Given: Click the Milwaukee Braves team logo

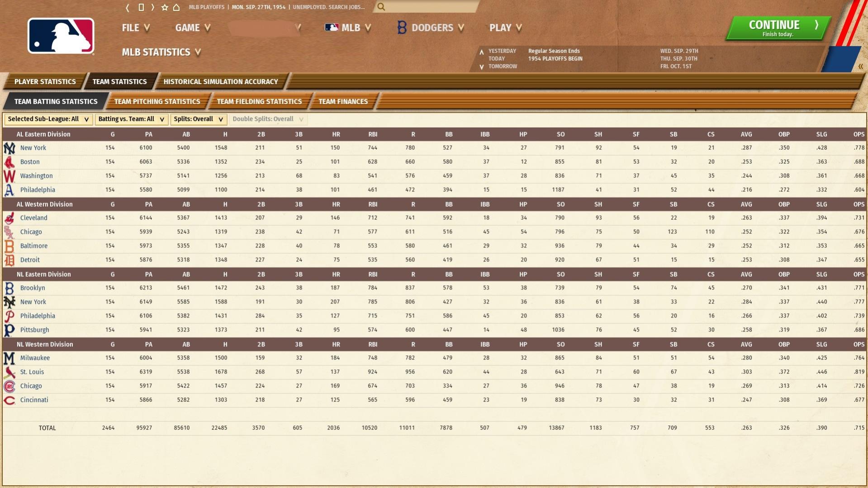Looking at the screenshot, I should pyautogui.click(x=9, y=358).
